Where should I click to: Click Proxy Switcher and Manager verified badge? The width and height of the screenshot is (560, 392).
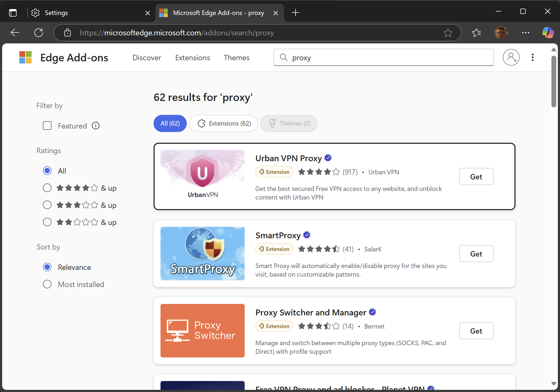coord(372,312)
